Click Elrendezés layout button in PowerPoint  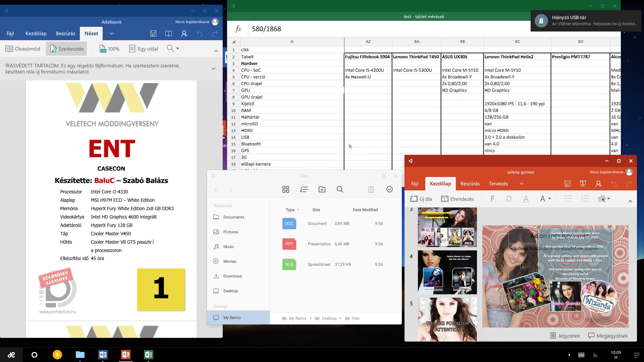[x=458, y=199]
